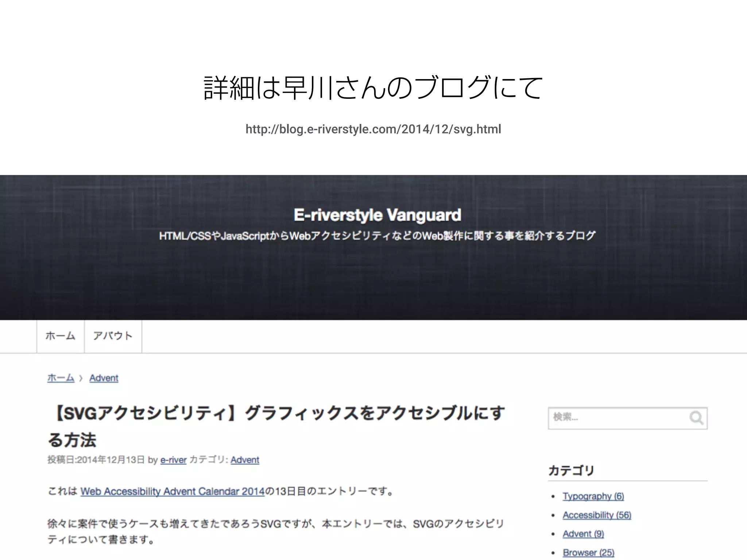Open the Typography (6) category

[x=593, y=496]
